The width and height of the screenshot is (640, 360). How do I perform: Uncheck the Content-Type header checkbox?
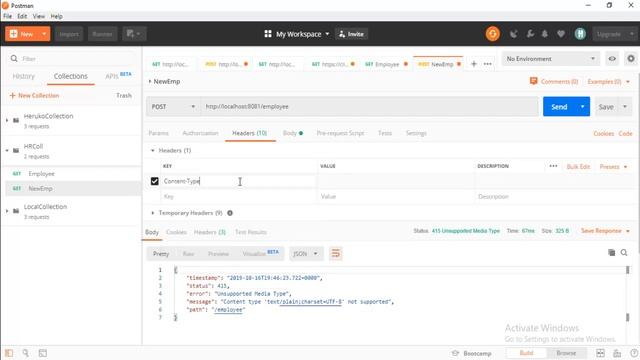tap(154, 181)
